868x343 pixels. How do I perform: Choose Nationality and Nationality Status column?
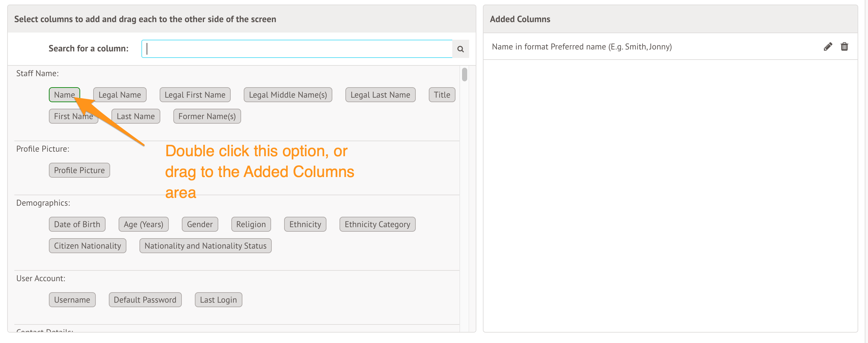tap(205, 246)
